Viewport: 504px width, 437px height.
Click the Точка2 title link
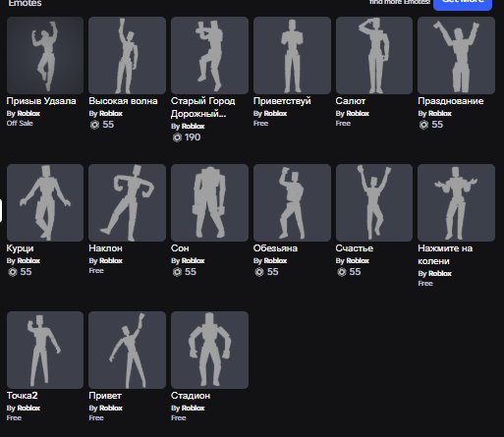[x=23, y=396]
